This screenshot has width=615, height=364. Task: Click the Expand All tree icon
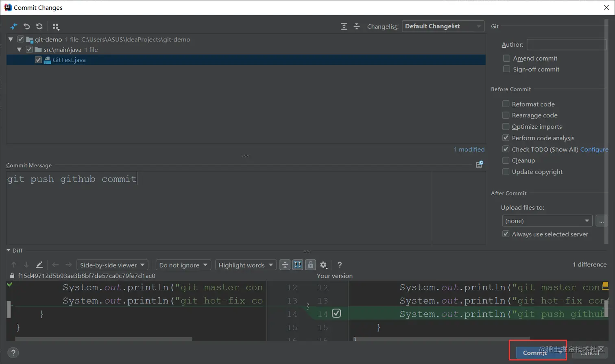344,26
